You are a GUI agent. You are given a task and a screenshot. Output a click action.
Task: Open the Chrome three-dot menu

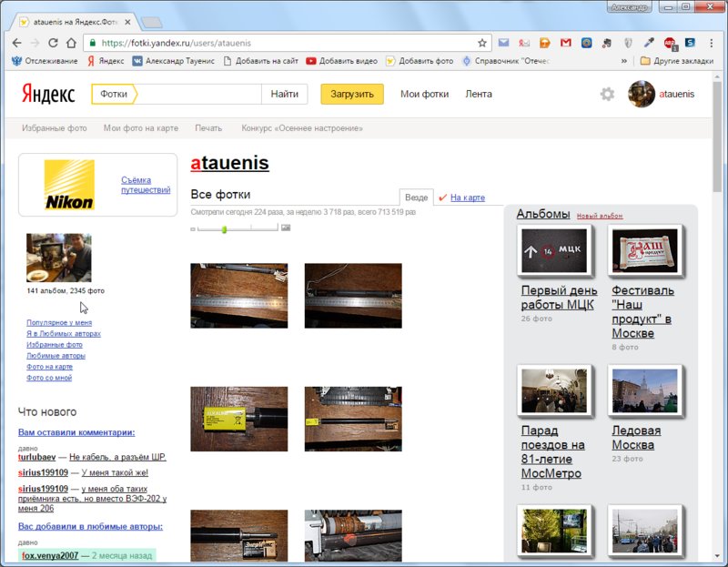(711, 43)
